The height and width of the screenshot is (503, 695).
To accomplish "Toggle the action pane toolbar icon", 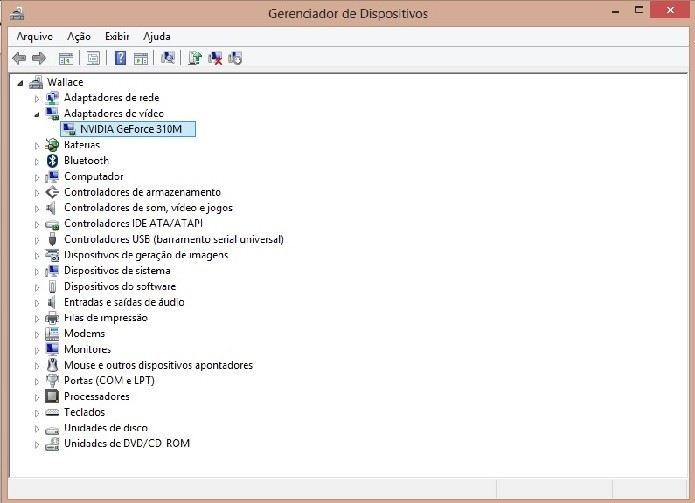I will 141,58.
